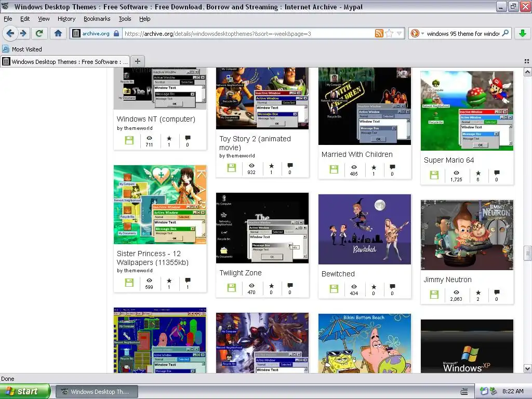Click the Married With Children thumbnail
This screenshot has width=532, height=399.
(x=364, y=106)
